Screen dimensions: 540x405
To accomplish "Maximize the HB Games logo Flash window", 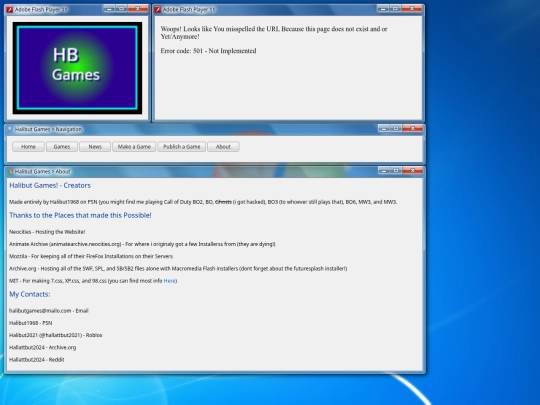I will click(121, 9).
